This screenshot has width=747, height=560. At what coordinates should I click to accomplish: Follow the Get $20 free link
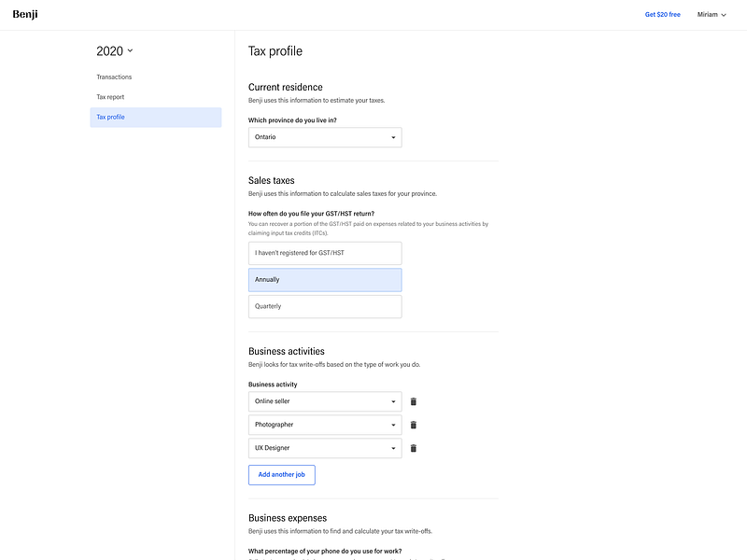pos(662,15)
